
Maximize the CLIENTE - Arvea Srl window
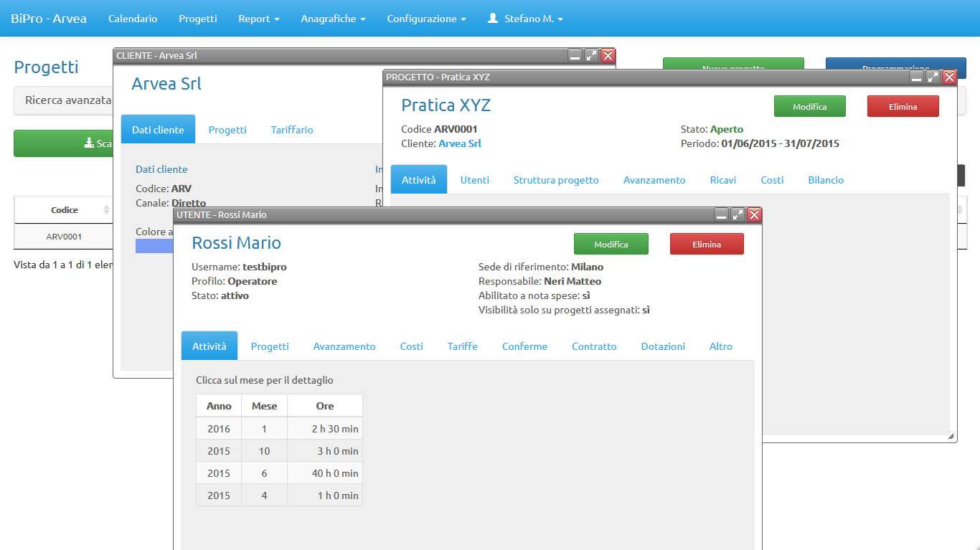coord(591,55)
